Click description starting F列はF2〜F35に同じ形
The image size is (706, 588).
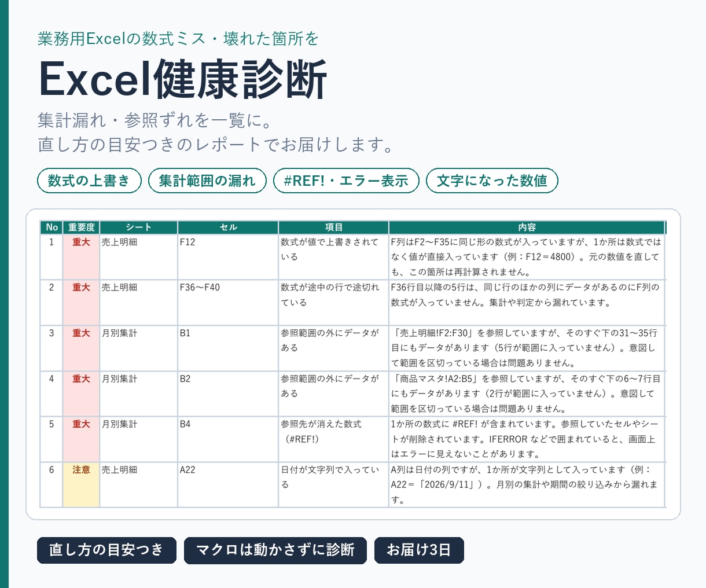tap(527, 257)
